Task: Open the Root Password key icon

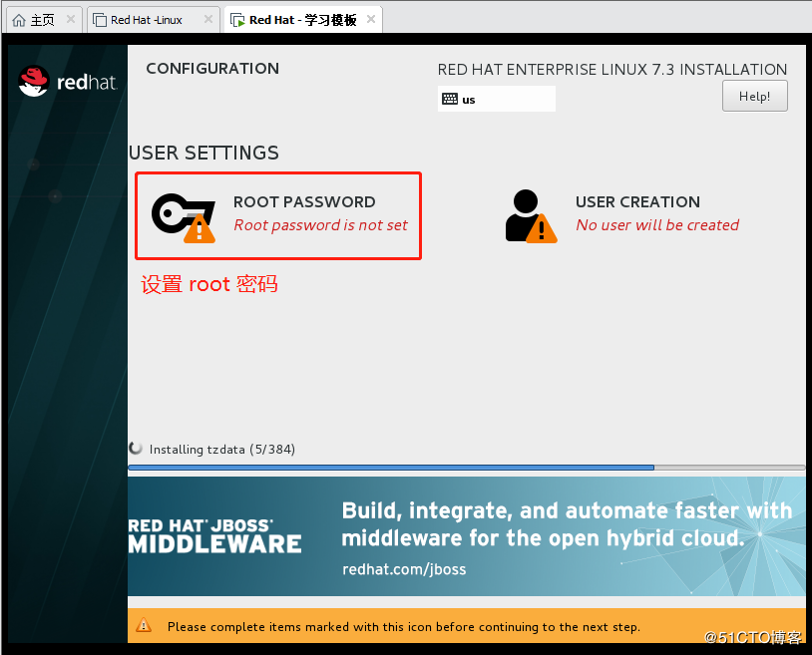Action: click(x=184, y=217)
